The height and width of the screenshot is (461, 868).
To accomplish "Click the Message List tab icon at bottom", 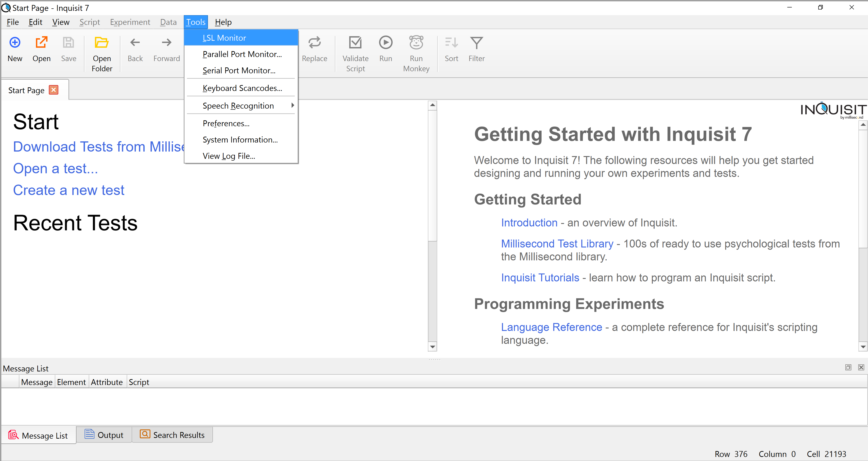I will pos(13,435).
